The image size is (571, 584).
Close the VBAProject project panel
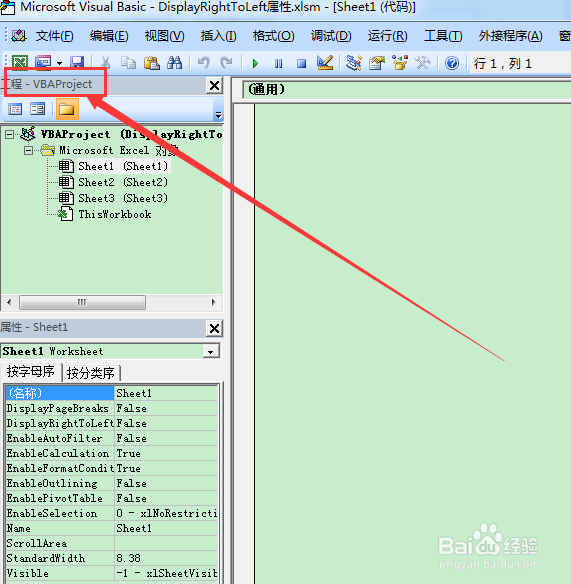pos(214,86)
